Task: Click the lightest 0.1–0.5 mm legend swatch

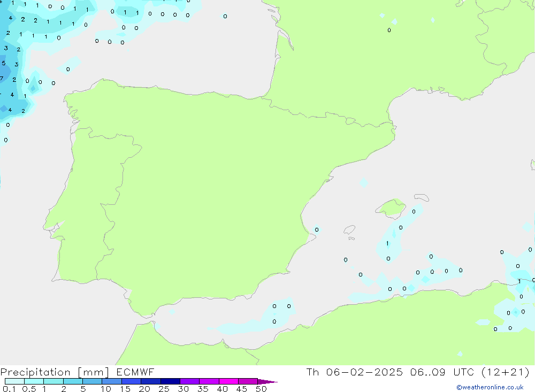Action: 14,381
